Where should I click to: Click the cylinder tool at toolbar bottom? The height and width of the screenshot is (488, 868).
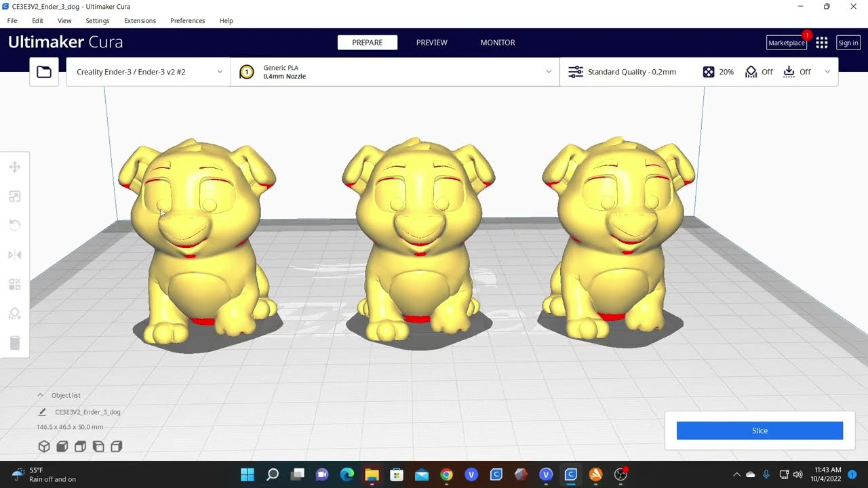(x=15, y=343)
